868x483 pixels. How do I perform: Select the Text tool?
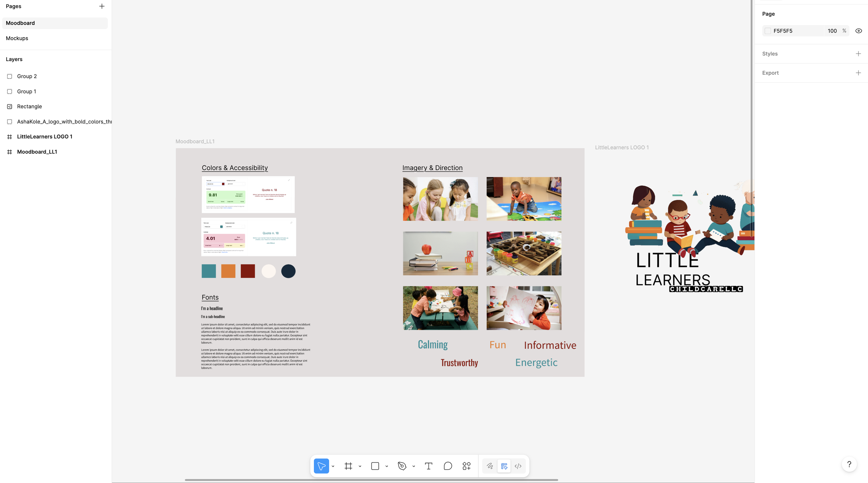point(428,466)
